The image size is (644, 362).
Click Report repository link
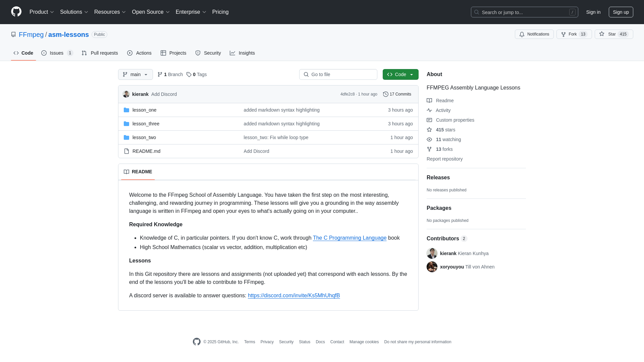point(444,159)
